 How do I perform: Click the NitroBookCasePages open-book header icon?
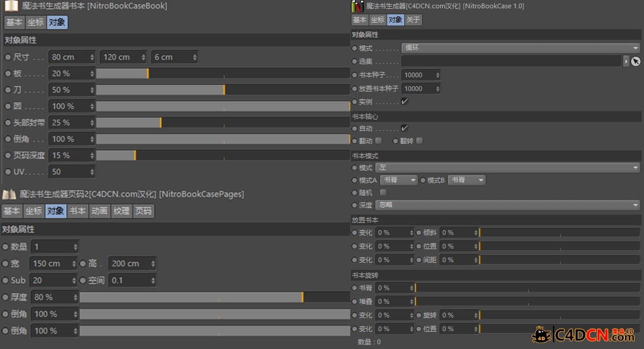(9, 194)
